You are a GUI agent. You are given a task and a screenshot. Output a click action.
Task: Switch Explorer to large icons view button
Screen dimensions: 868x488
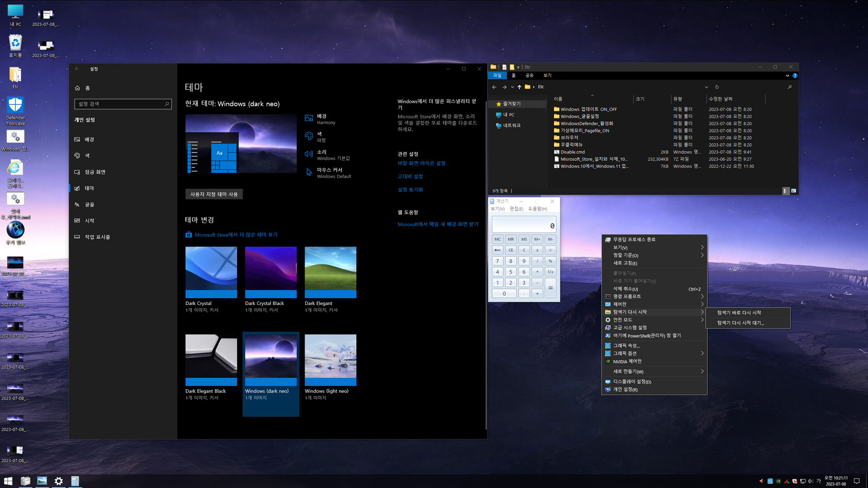[x=793, y=191]
